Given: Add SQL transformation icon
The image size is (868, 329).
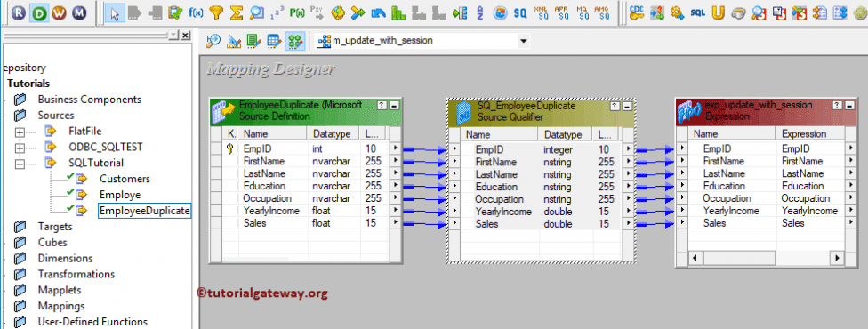Looking at the screenshot, I should pos(698,13).
